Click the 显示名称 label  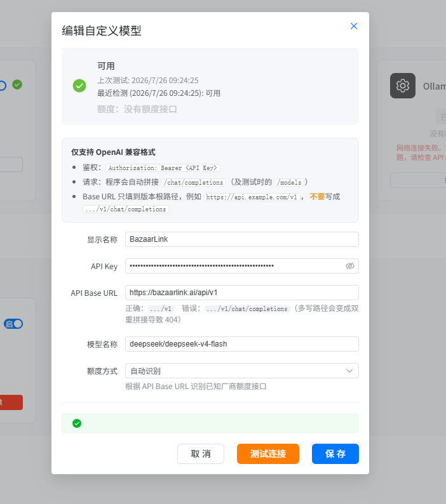pos(102,239)
